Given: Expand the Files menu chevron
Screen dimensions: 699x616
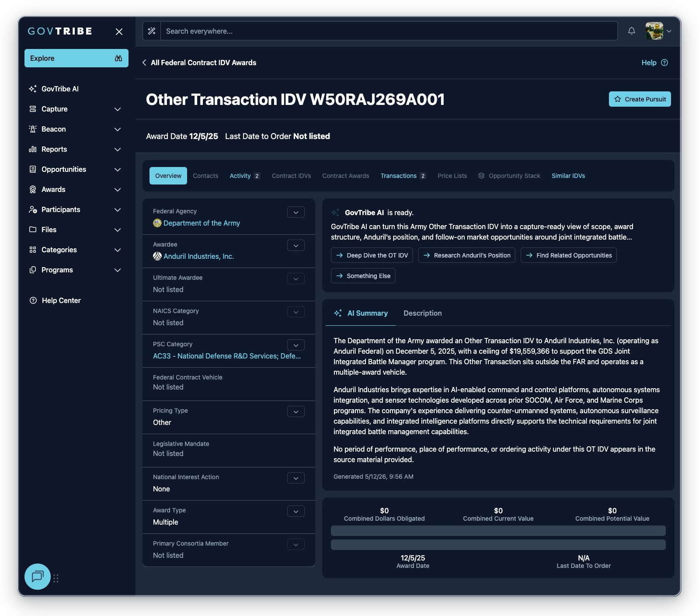Looking at the screenshot, I should 118,230.
